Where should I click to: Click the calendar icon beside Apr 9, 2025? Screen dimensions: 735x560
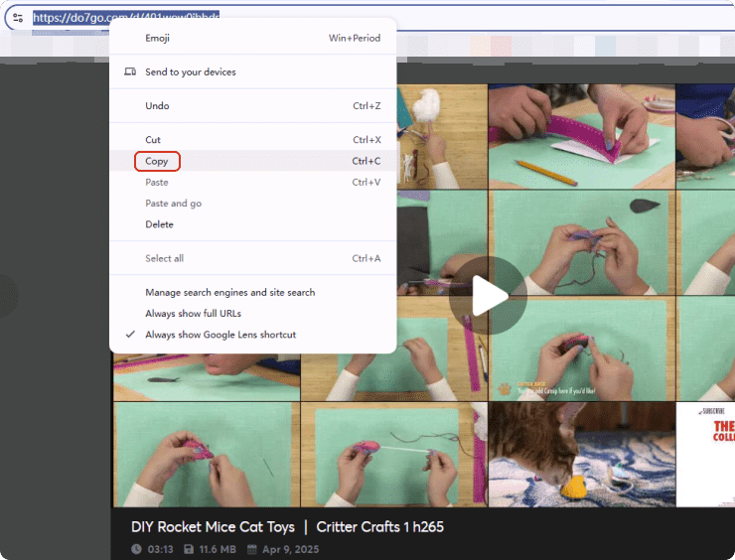tap(252, 549)
